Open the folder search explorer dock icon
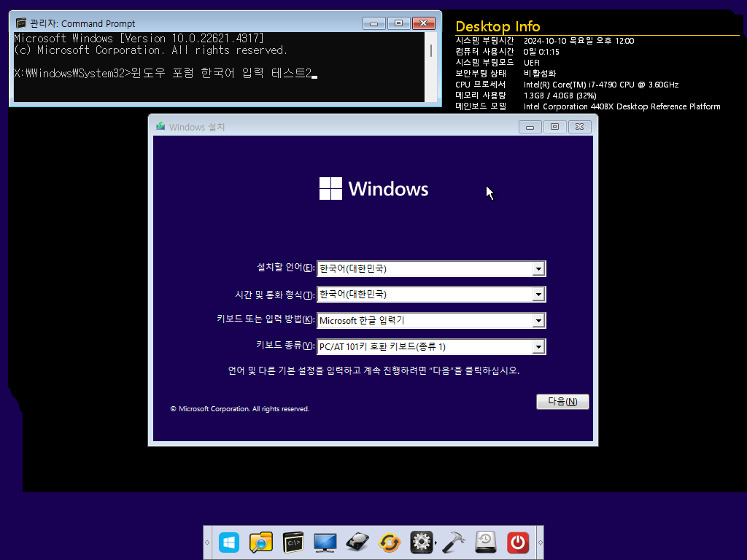Image resolution: width=747 pixels, height=560 pixels. 261,542
